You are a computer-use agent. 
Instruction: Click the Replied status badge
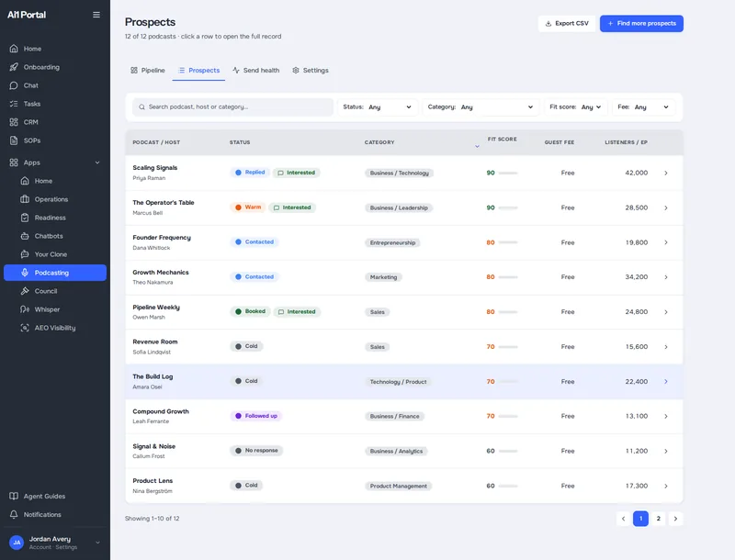click(x=250, y=173)
